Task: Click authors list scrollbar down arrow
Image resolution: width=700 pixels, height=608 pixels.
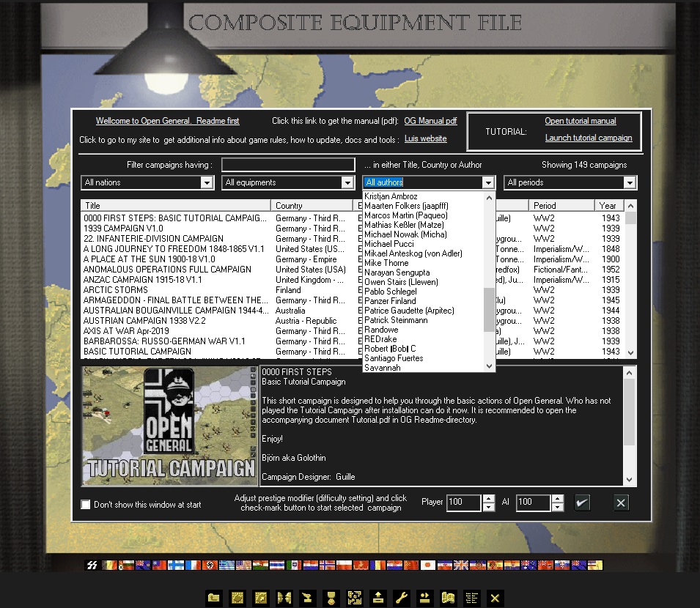Action: (489, 366)
